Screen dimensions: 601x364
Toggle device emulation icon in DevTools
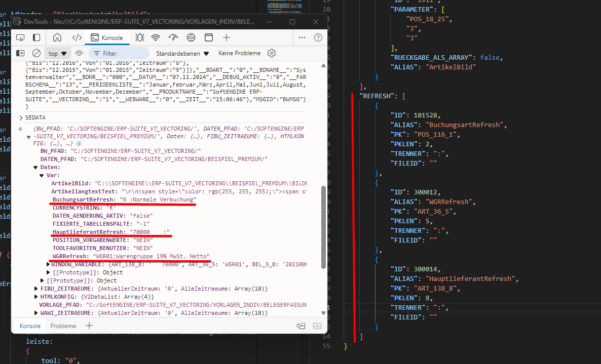coord(36,37)
